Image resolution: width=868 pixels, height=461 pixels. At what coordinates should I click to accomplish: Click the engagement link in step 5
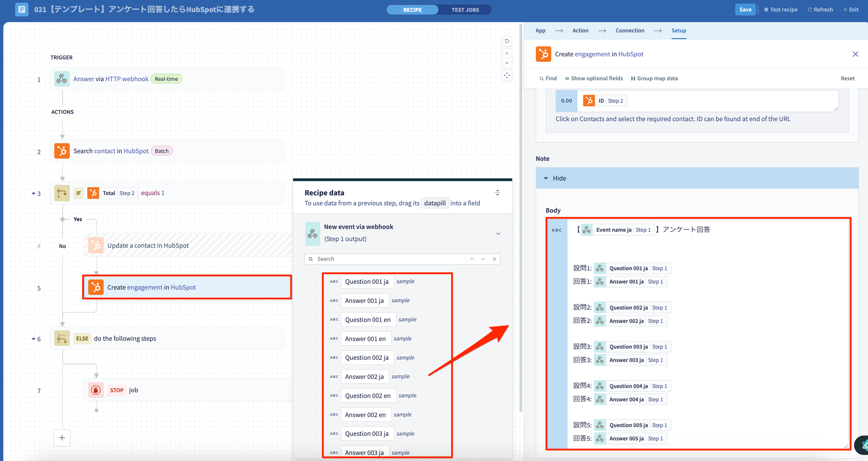(x=145, y=287)
